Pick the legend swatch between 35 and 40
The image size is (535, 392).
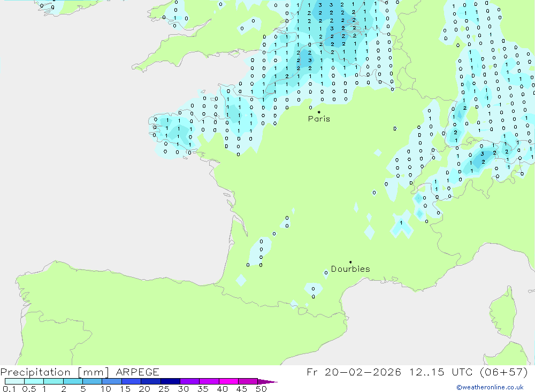pos(209,381)
